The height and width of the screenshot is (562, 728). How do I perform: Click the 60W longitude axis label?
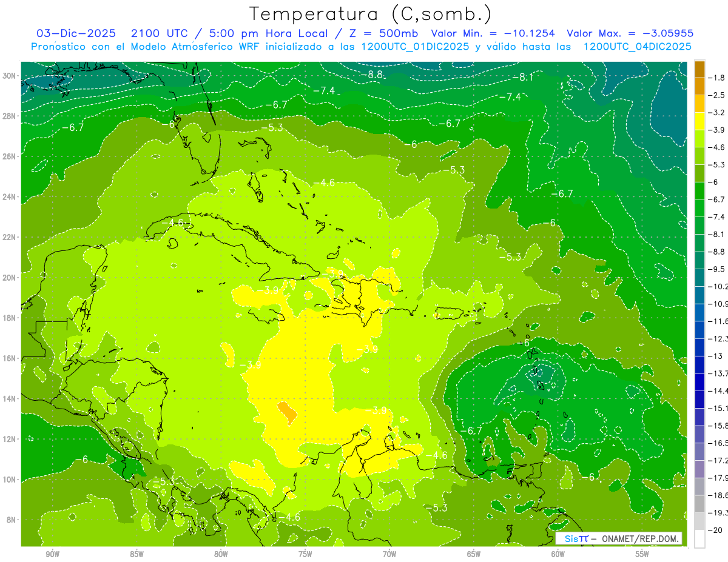coord(558,554)
